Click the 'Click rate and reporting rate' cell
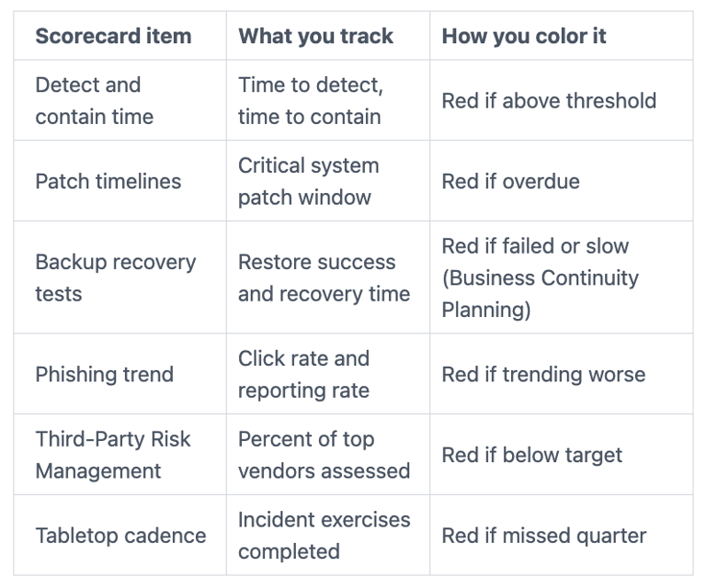Viewport: 706px width, 588px height. point(303,374)
